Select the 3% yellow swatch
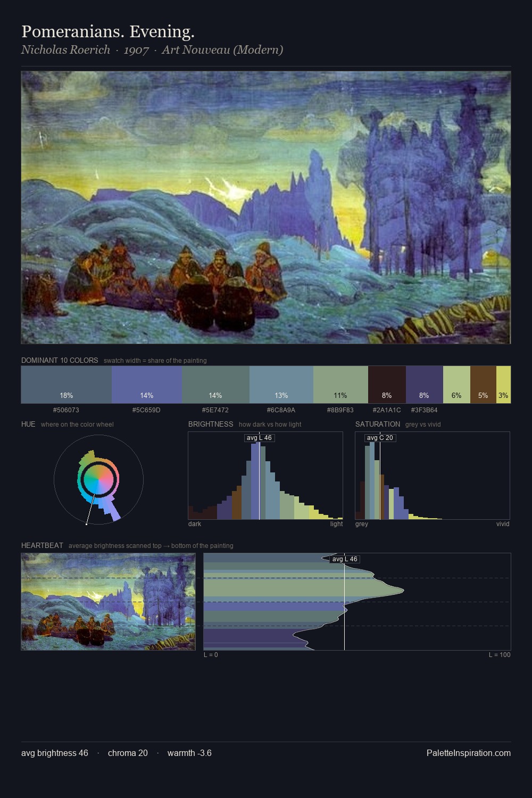This screenshot has width=532, height=798. tap(503, 385)
